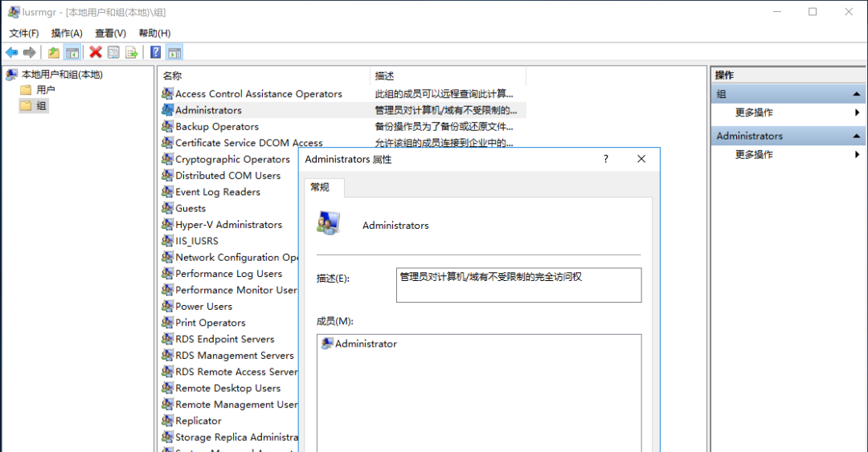Viewport: 868px width, 452px height.
Task: Click the folder Up one level icon
Action: (x=54, y=52)
